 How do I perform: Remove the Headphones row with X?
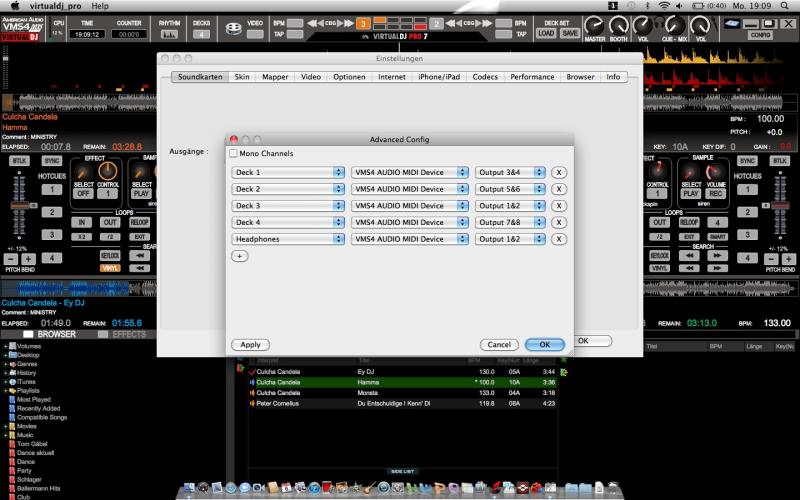point(559,239)
